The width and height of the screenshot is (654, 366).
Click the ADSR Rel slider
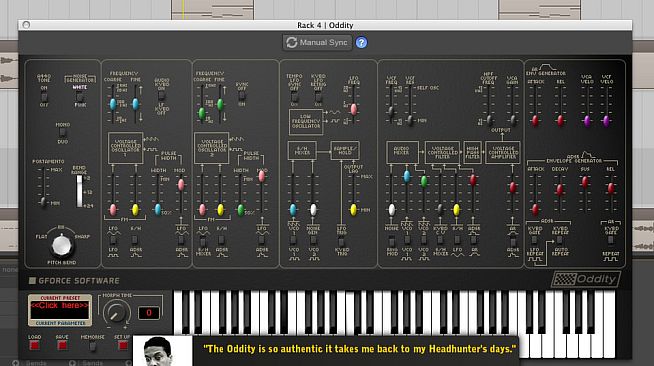point(611,188)
